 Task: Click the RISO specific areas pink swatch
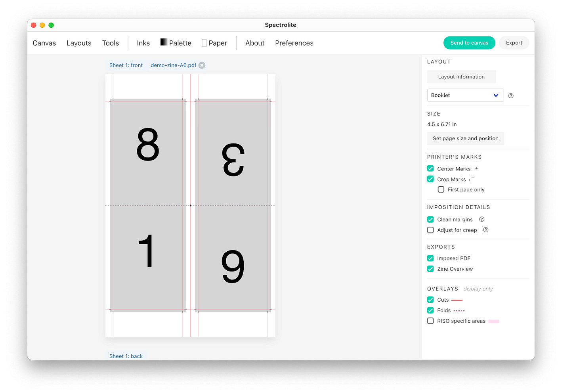coord(494,321)
